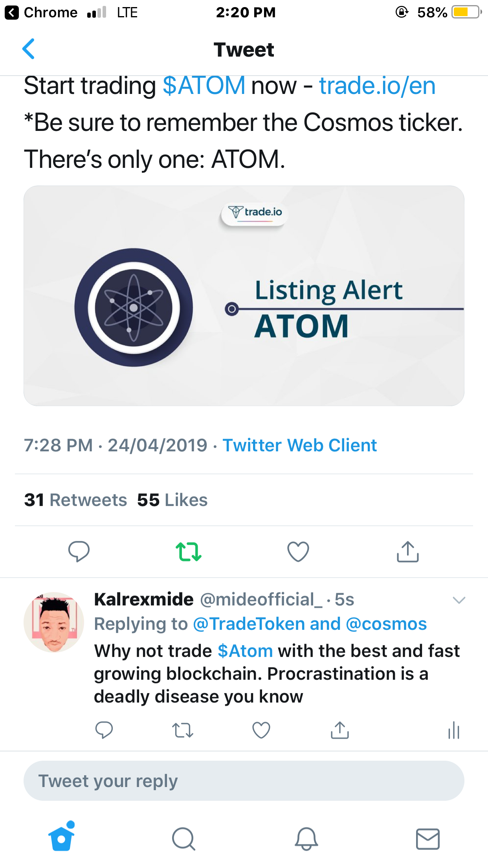Open the trade.io/en link
This screenshot has height=868, width=488.
[377, 86]
